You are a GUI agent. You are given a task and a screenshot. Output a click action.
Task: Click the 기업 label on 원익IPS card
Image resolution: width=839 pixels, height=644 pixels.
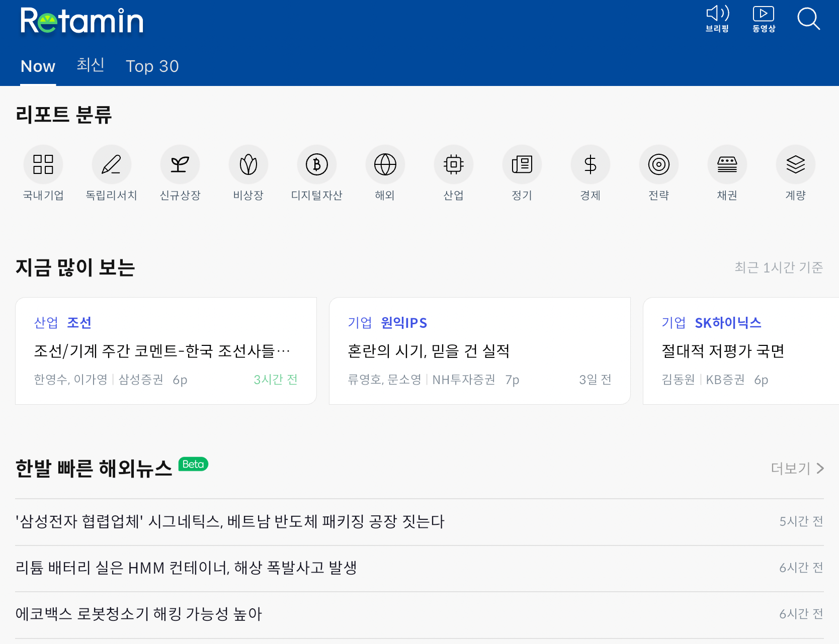click(360, 323)
